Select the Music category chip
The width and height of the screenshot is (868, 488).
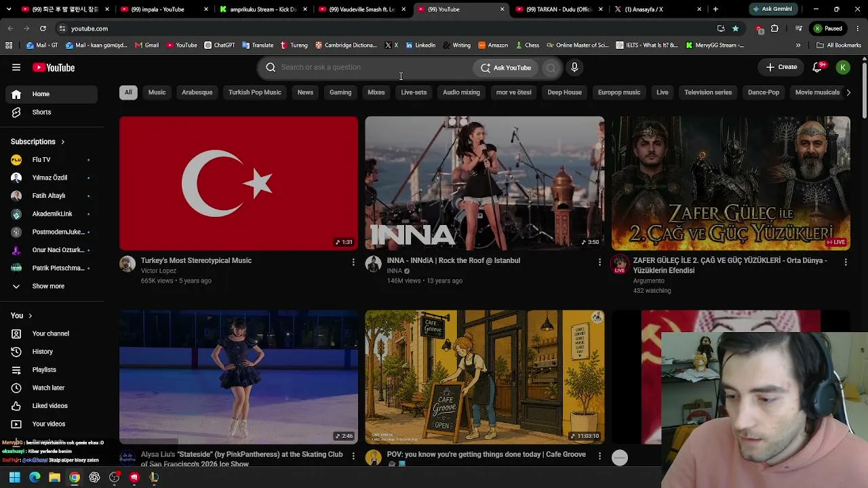point(157,92)
